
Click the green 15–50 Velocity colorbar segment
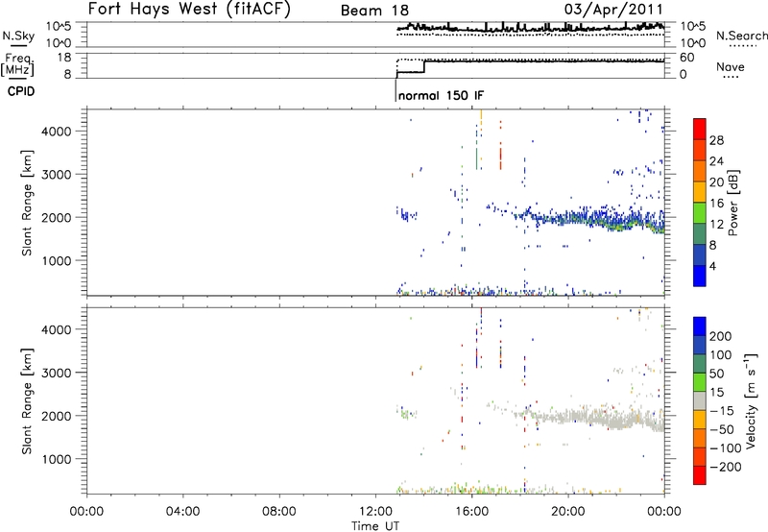pos(700,382)
